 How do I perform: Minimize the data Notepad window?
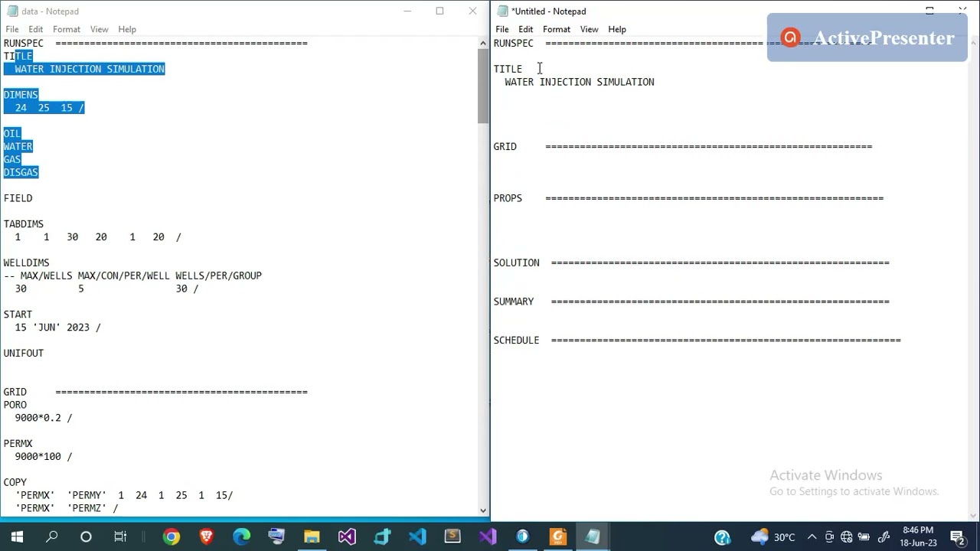407,11
